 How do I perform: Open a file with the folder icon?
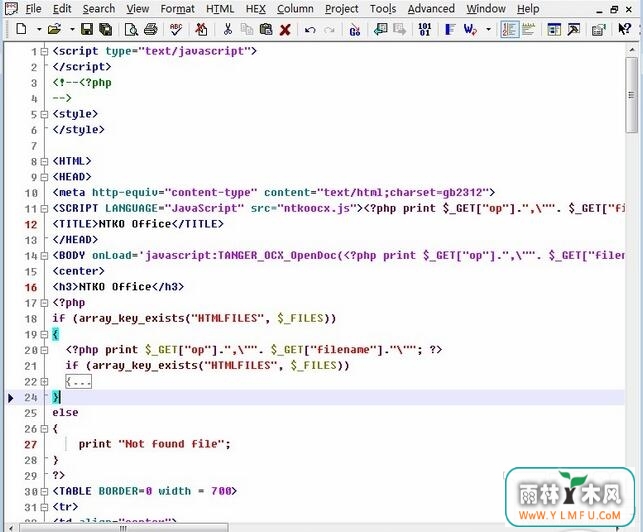(x=54, y=29)
